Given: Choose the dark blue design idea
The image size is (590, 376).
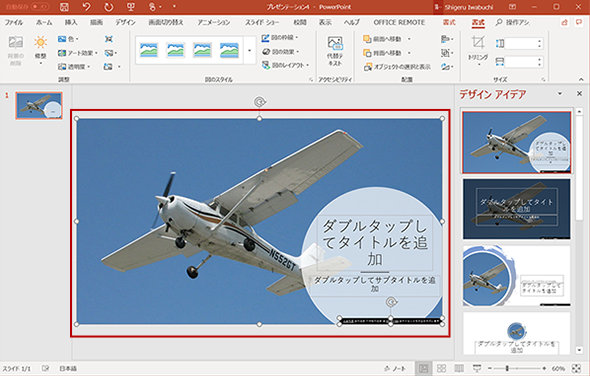Looking at the screenshot, I should 517,209.
